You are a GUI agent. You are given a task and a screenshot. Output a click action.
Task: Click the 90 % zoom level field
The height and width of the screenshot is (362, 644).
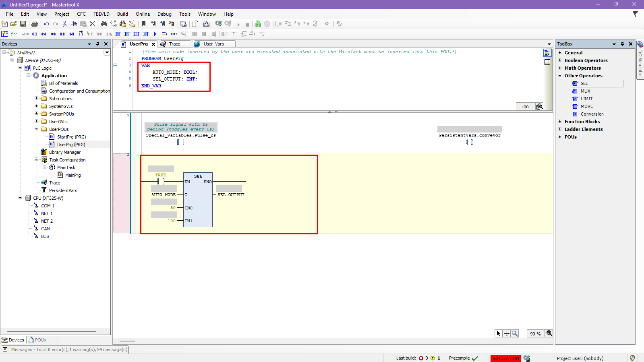(x=535, y=334)
